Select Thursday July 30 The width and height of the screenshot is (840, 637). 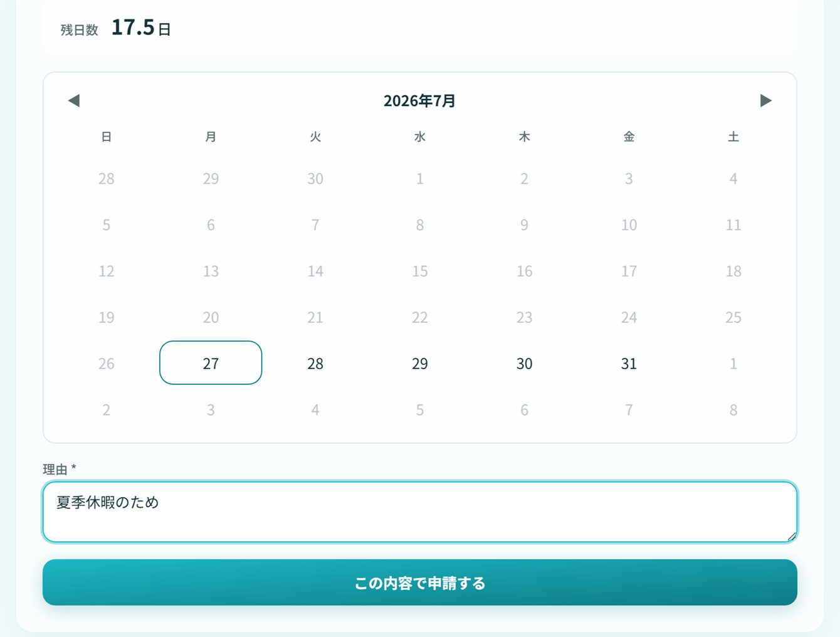(x=524, y=363)
